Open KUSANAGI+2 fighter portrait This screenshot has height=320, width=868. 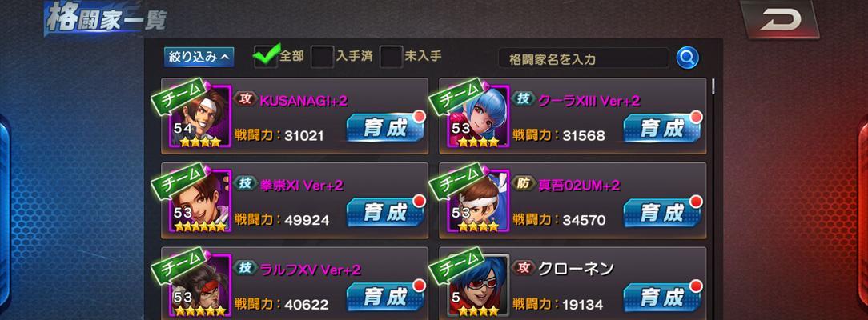[x=201, y=116]
